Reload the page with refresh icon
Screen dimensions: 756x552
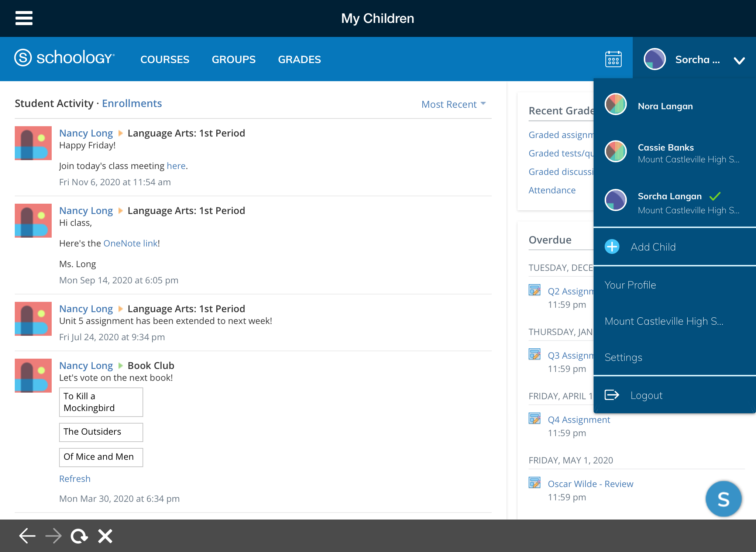[x=79, y=536]
